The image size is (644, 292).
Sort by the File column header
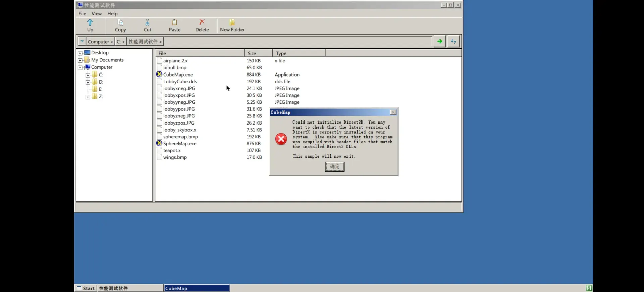tap(200, 53)
